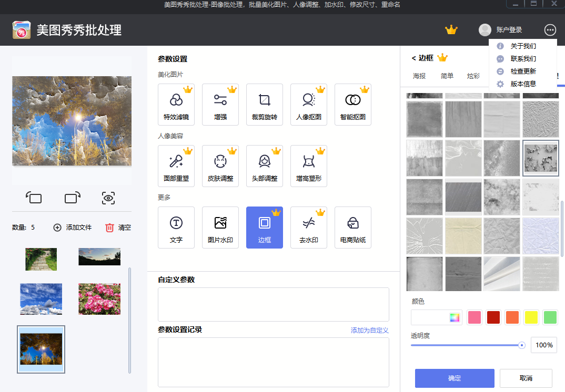Open the three-dot more options menu
The image size is (565, 392).
click(x=550, y=30)
